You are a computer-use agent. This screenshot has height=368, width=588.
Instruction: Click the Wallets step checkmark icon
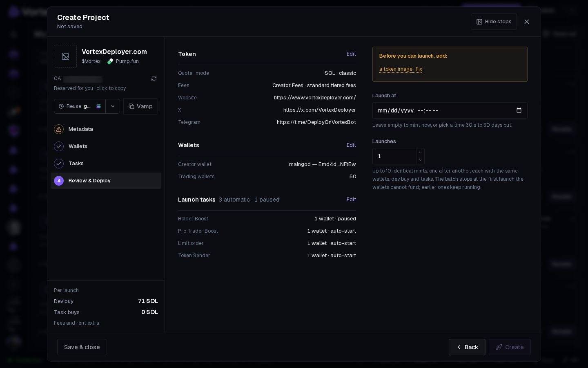point(59,146)
